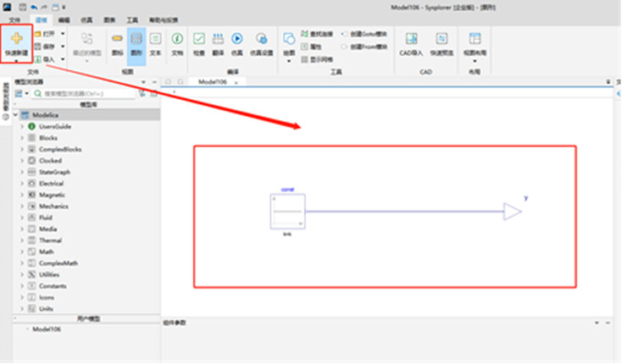Open the File menu tab
622x364 pixels.
click(14, 19)
